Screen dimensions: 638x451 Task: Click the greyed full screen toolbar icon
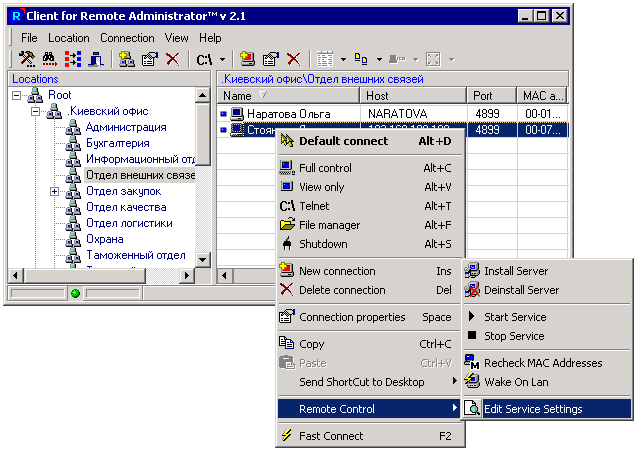click(x=433, y=59)
